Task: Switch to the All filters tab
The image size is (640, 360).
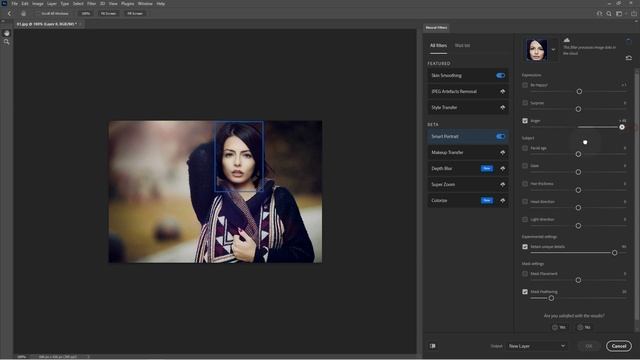Action: click(x=438, y=46)
